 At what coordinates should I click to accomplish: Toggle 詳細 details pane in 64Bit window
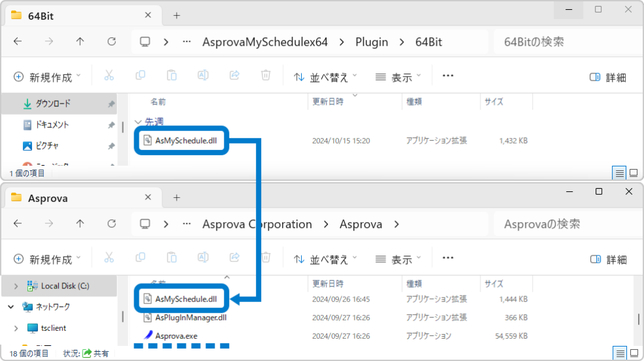tap(608, 77)
